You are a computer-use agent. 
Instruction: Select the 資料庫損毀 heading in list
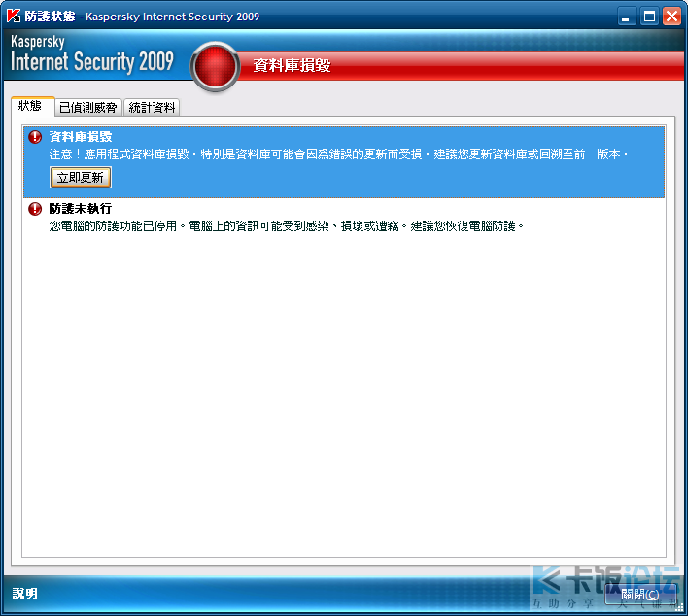[81, 137]
